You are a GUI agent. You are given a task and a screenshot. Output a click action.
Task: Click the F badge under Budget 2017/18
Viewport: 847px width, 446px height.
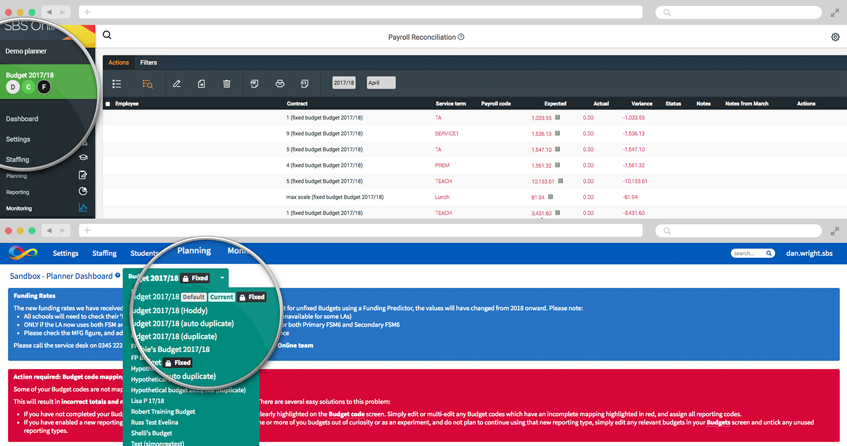[x=44, y=87]
